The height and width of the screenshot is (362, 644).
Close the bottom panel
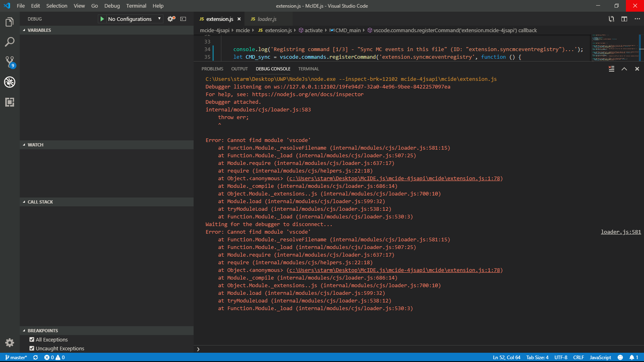[637, 69]
